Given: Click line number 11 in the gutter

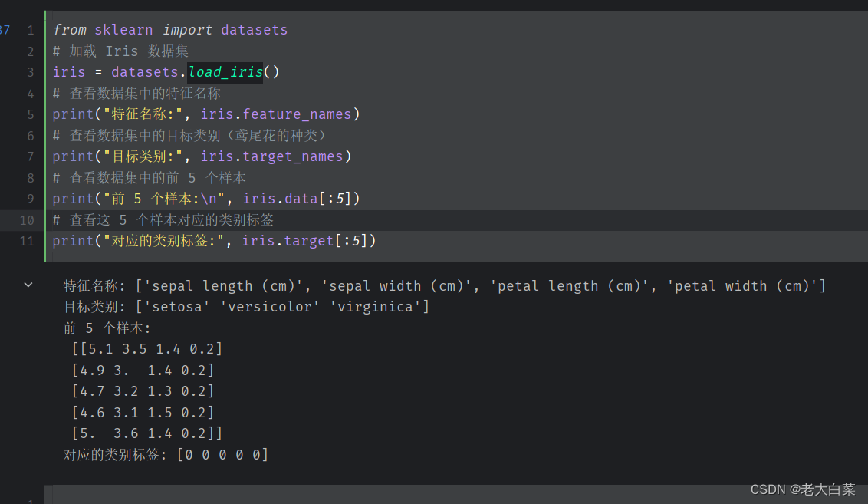Looking at the screenshot, I should click(x=27, y=241).
